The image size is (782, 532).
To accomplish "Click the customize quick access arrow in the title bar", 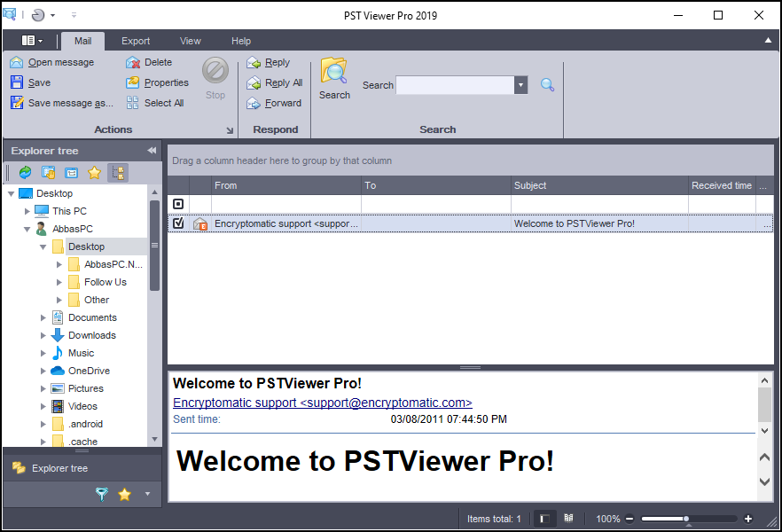I will tap(74, 15).
